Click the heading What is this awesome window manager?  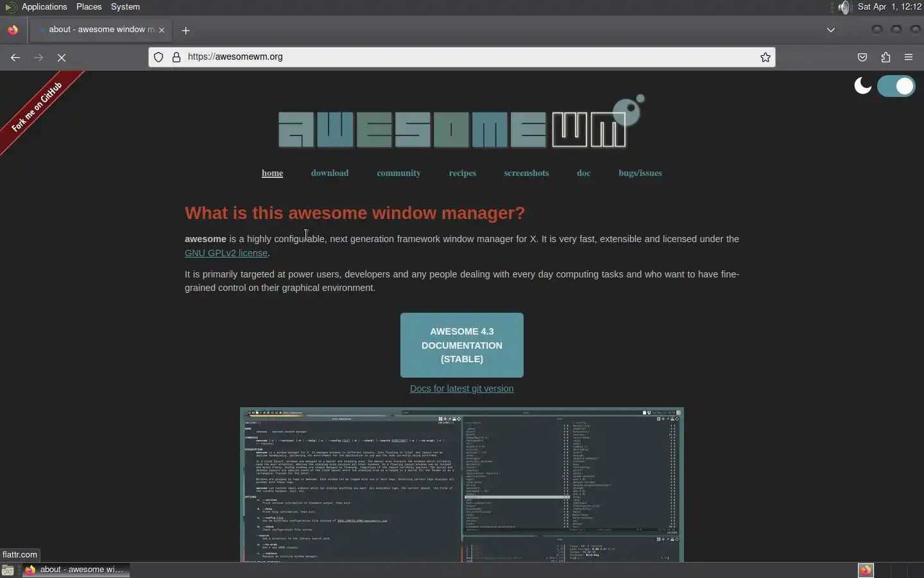click(x=355, y=213)
